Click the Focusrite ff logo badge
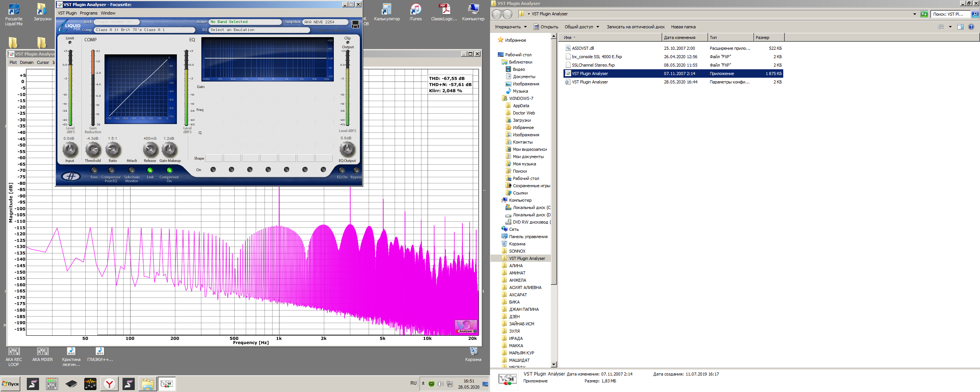Image resolution: width=980 pixels, height=392 pixels. (x=71, y=176)
